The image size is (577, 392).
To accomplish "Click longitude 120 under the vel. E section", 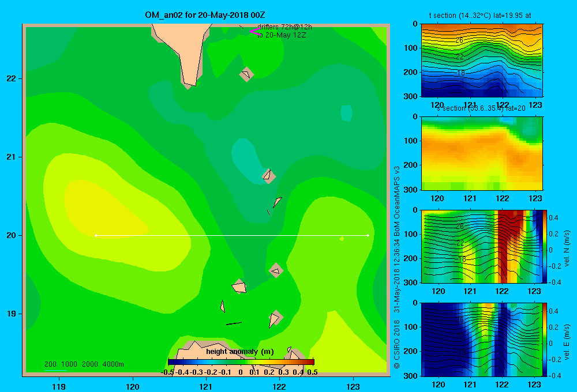I will tap(438, 385).
